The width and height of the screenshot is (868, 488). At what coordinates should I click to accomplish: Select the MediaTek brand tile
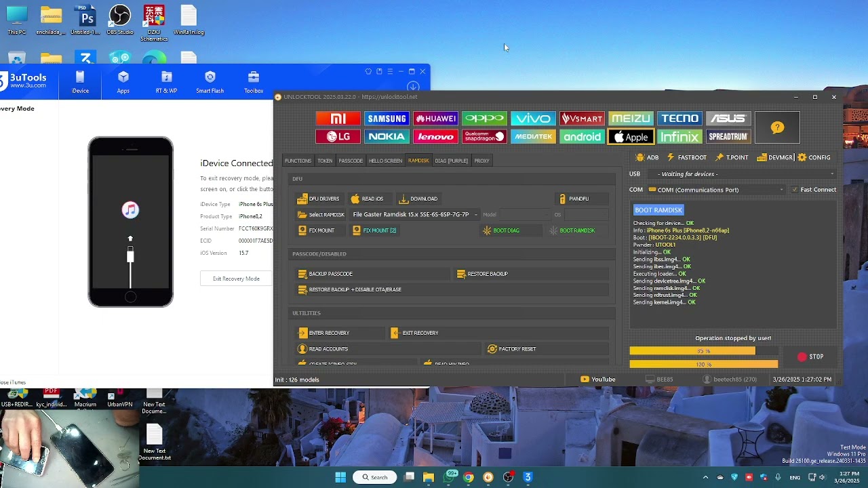click(533, 136)
